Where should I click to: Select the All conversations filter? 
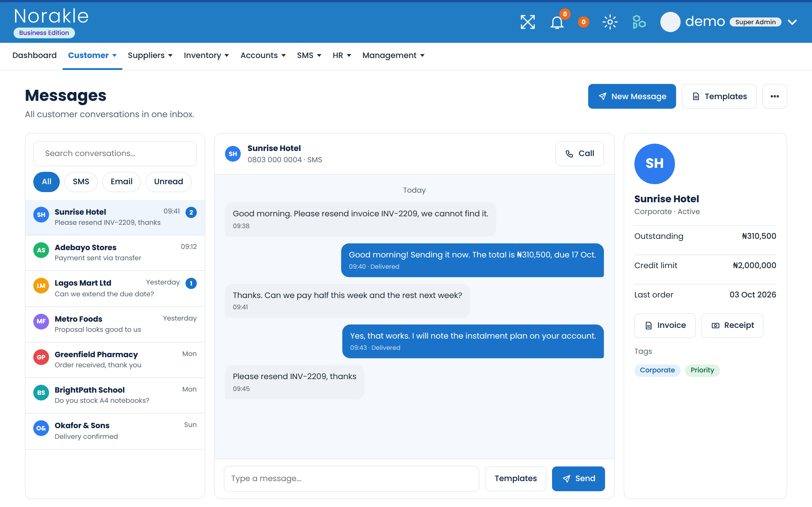pyautogui.click(x=46, y=182)
